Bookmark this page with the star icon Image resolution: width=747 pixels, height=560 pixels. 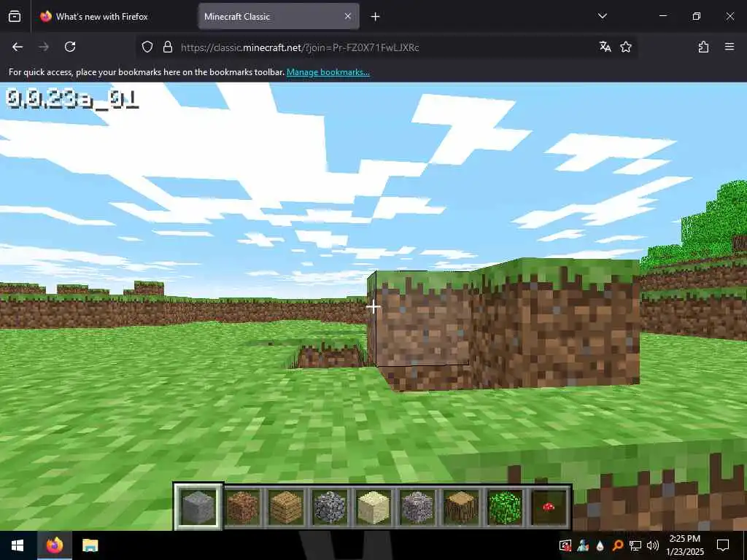[x=625, y=47]
